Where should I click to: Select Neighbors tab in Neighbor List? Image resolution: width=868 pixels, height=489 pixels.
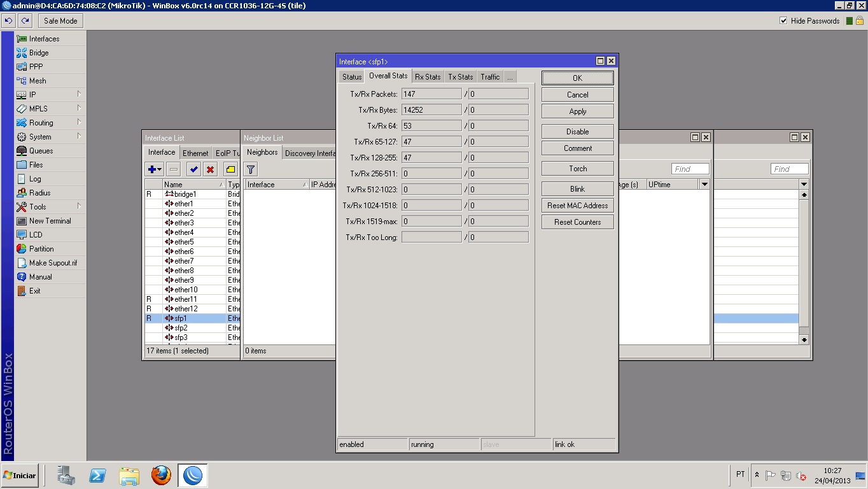pyautogui.click(x=262, y=152)
